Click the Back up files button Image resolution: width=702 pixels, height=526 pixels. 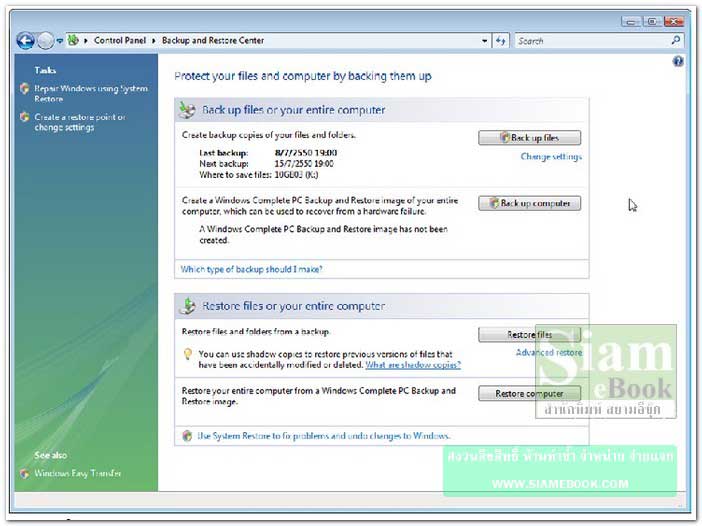click(x=530, y=138)
